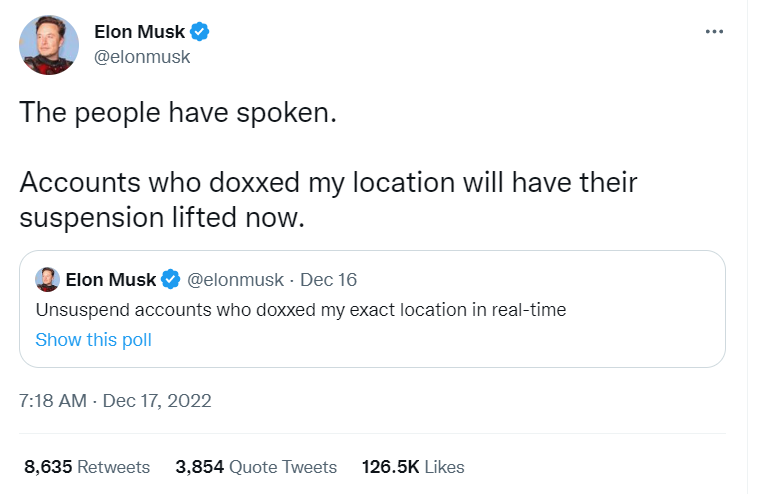Open the Dec 16 date in the quoted tweet

(328, 279)
